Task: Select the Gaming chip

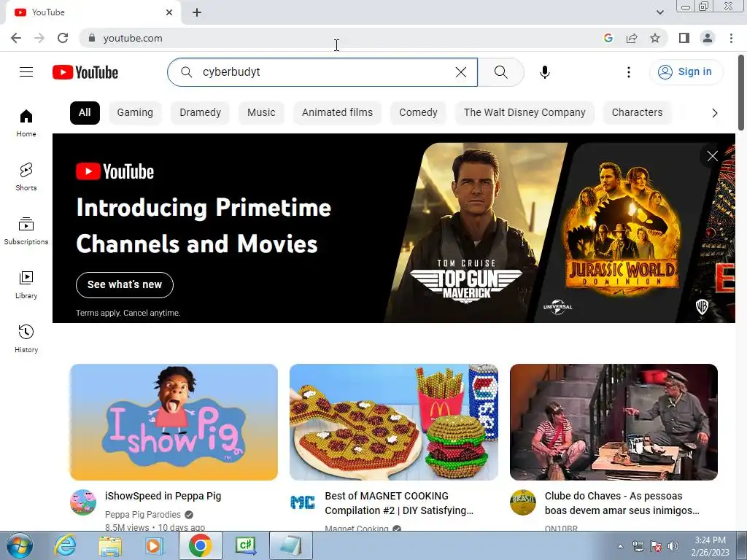Action: point(135,113)
